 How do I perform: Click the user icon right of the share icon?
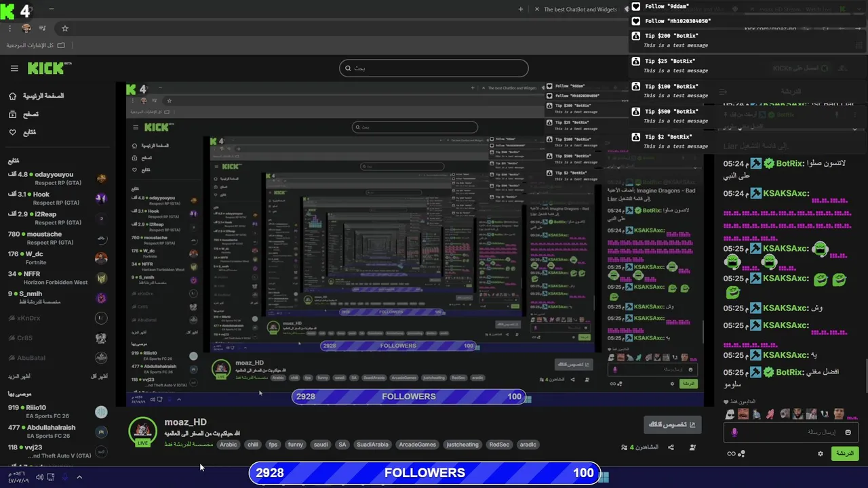692,447
